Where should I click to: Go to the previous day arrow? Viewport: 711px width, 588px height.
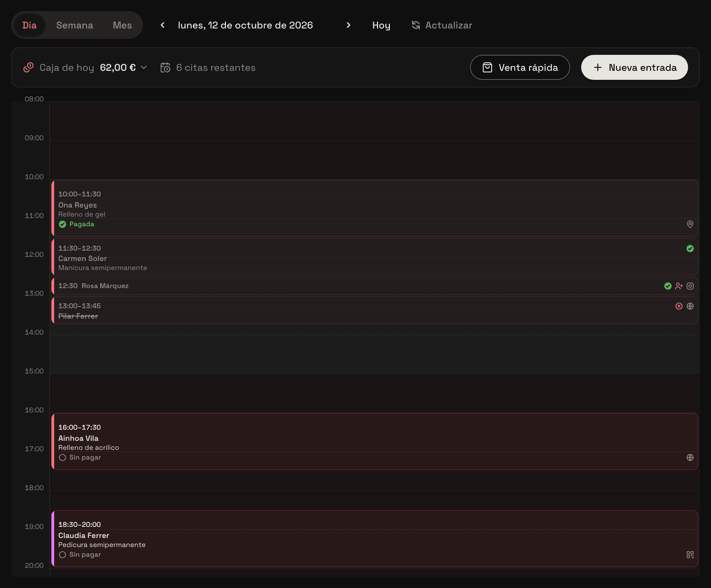[162, 25]
